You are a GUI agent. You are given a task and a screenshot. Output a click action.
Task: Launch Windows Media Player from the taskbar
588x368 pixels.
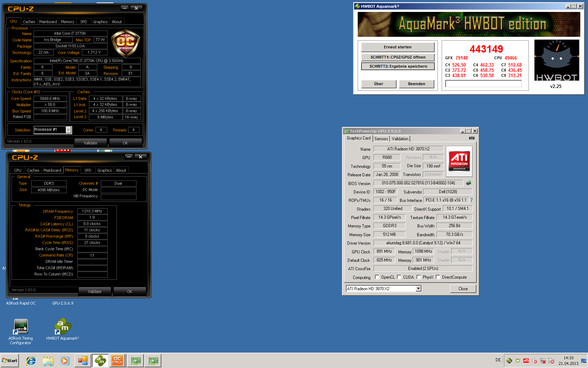click(x=65, y=360)
